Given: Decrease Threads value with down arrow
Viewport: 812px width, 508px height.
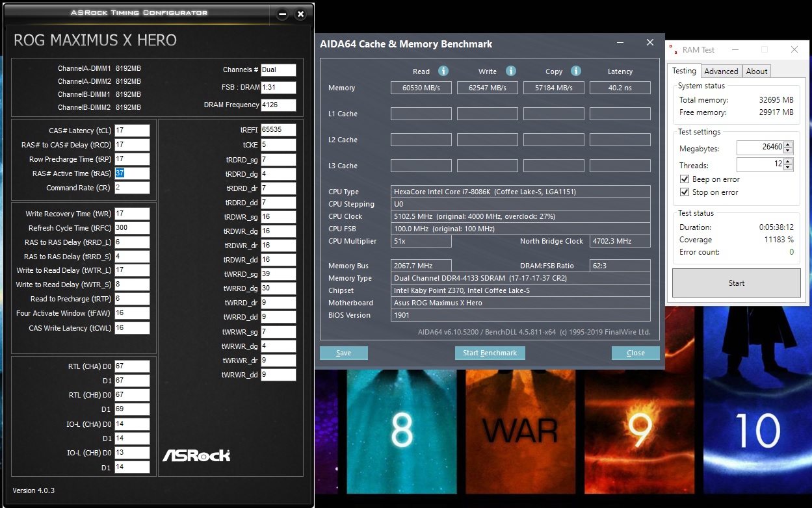Looking at the screenshot, I should [x=788, y=168].
